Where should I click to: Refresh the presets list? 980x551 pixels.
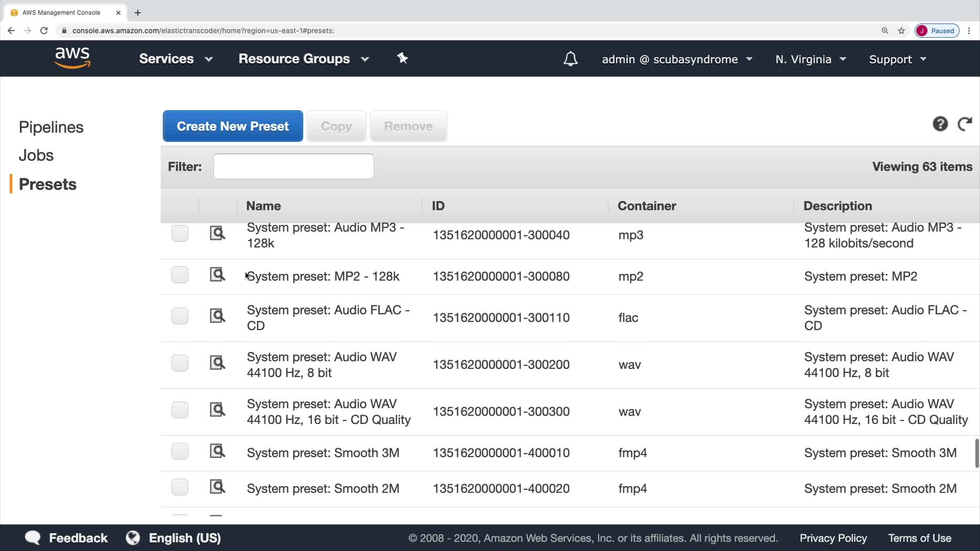tap(965, 124)
